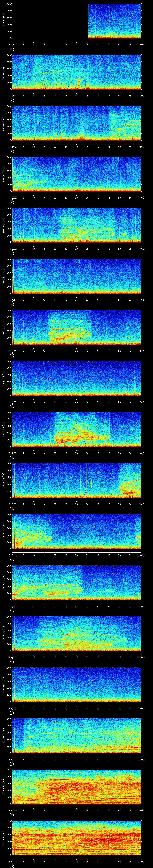
Task: Select the spectrogram panel starting at 7:15:00
Action: coord(77,327)
